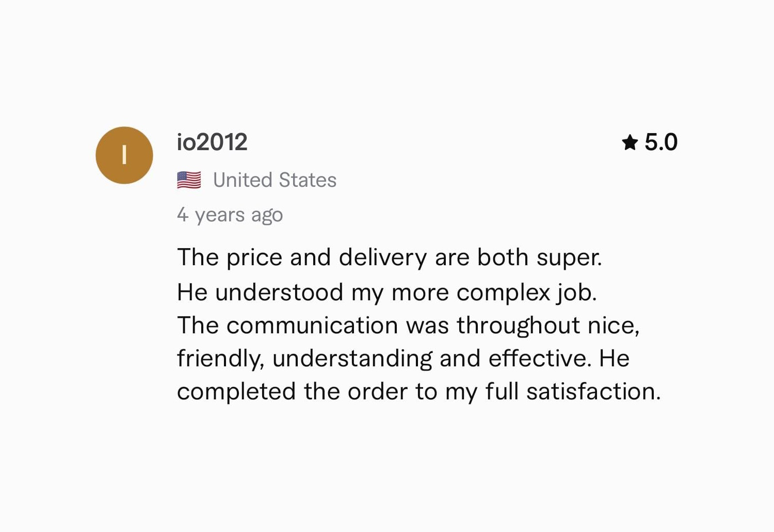Screen dimensions: 774x532
Task: Click the word 'order' in the last line
Action: 378,392
